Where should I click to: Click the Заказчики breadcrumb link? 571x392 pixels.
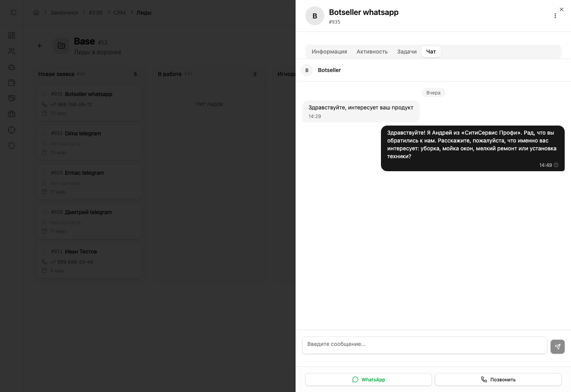(64, 13)
